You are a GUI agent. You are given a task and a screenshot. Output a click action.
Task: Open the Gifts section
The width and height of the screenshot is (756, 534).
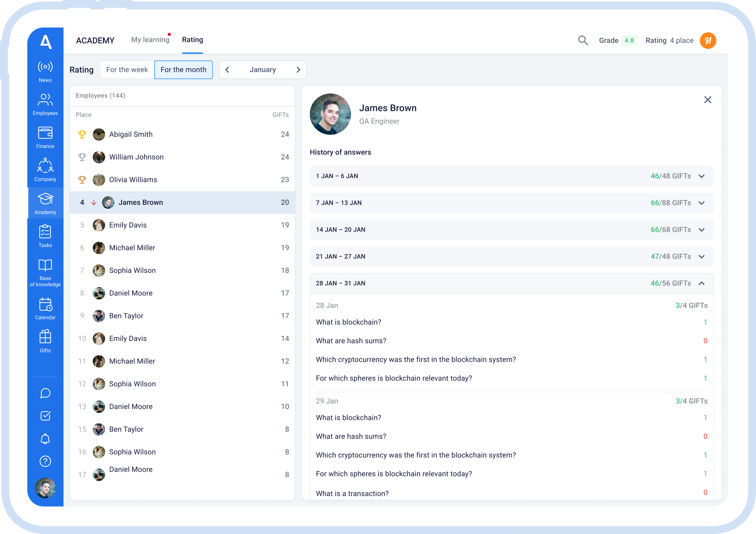(x=45, y=341)
